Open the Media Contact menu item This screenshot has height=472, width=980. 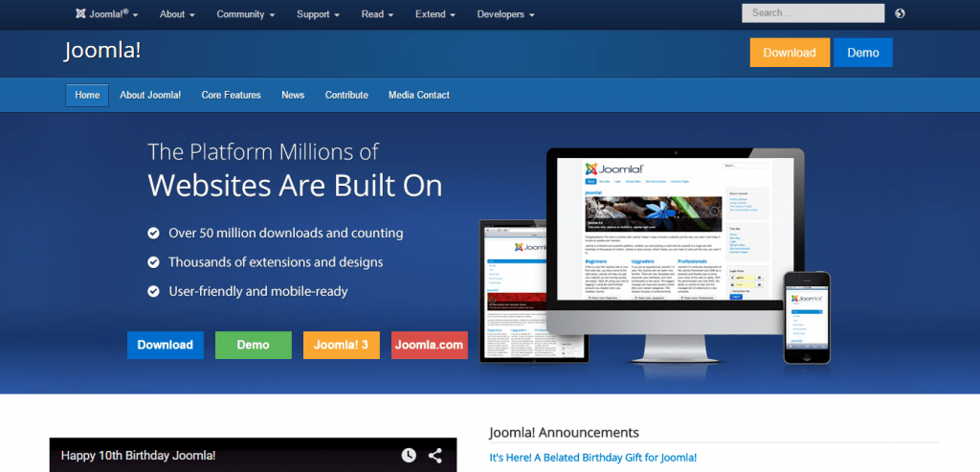[x=419, y=95]
